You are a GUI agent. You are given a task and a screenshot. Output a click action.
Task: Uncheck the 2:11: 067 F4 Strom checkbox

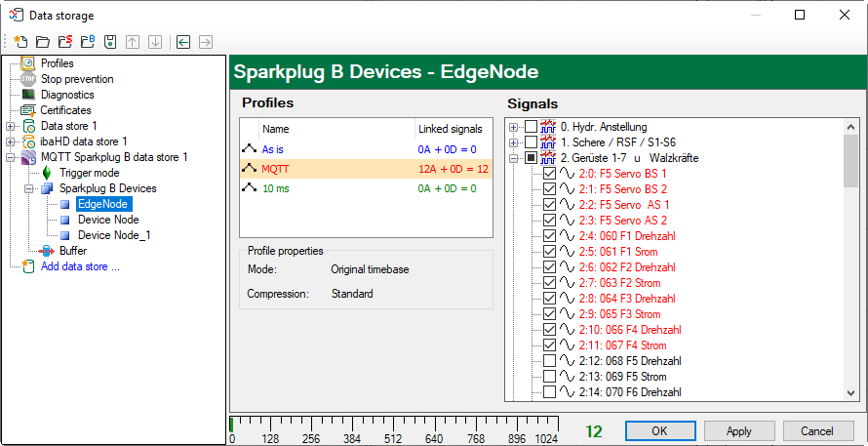point(549,345)
